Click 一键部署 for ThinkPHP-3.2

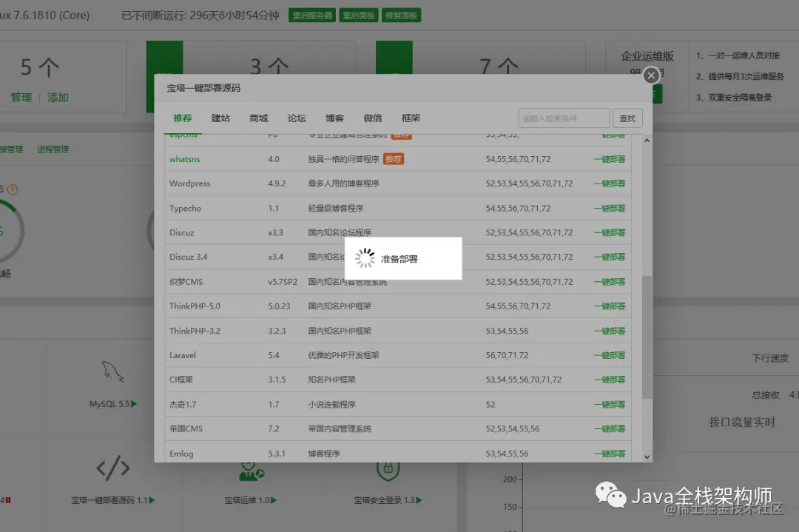tap(610, 331)
